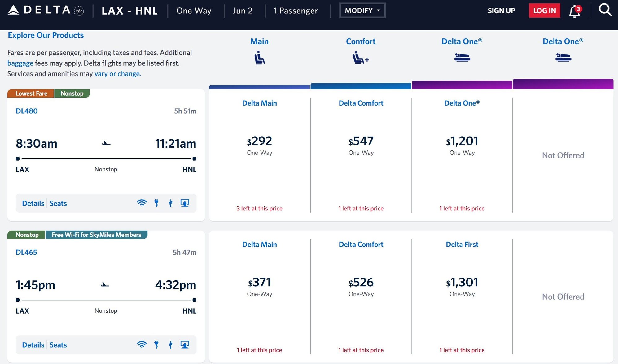Viewport: 618px width, 364px height.
Task: Expand the MODIFY search dropdown
Action: tap(362, 11)
